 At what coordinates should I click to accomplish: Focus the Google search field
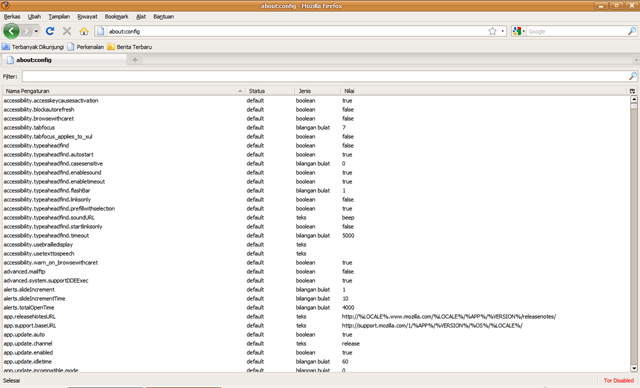click(x=576, y=31)
